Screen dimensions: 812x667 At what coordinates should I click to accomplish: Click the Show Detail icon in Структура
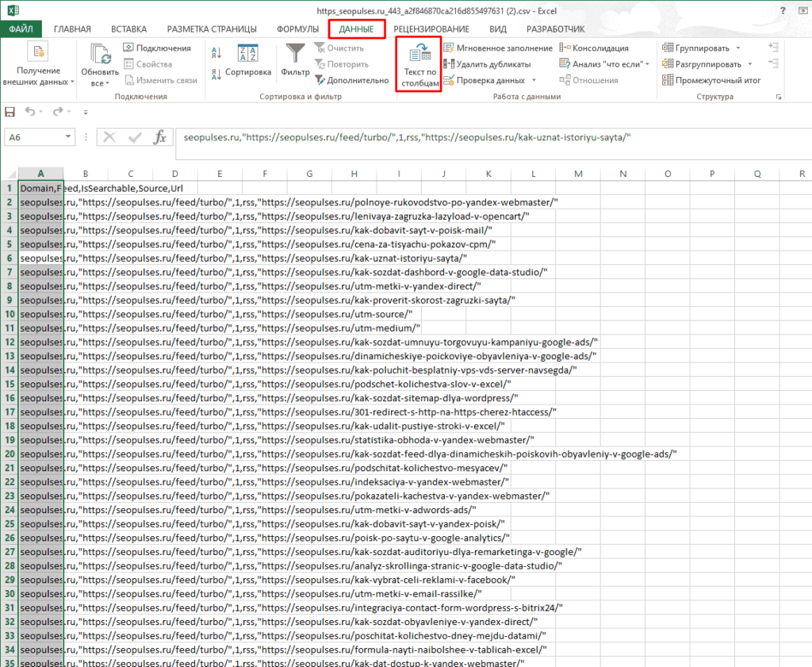click(x=774, y=48)
